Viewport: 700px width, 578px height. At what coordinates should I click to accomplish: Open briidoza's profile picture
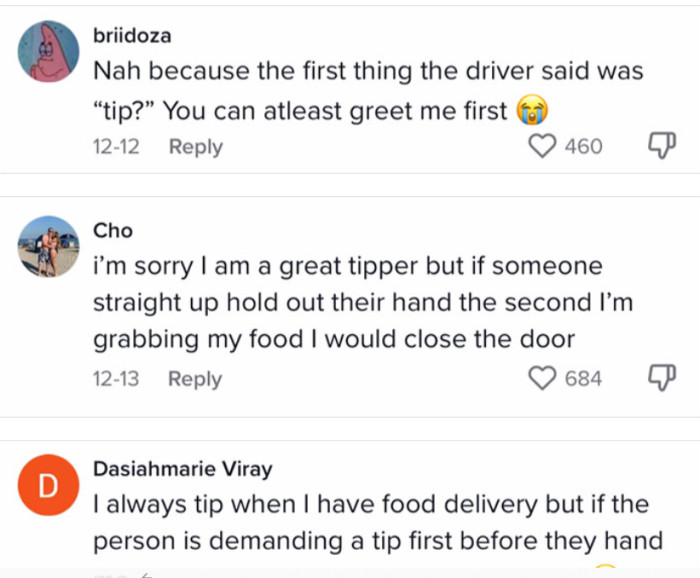click(49, 51)
